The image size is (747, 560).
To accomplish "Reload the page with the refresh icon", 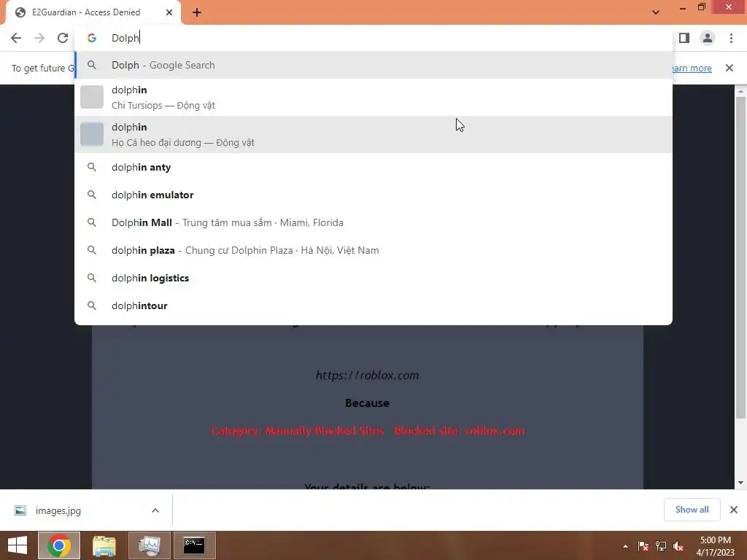I will click(x=63, y=38).
